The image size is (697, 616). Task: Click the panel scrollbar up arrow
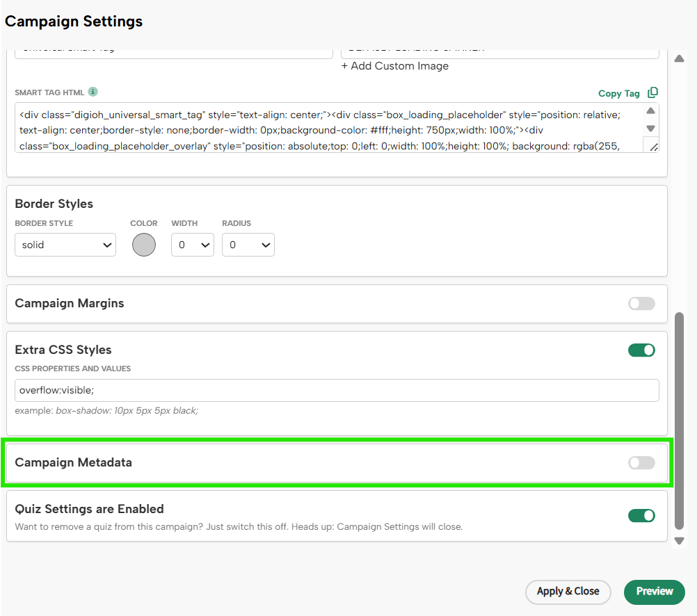point(679,59)
